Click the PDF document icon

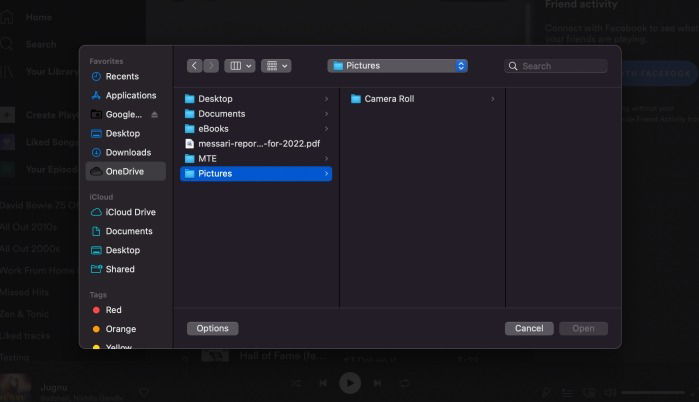[189, 144]
